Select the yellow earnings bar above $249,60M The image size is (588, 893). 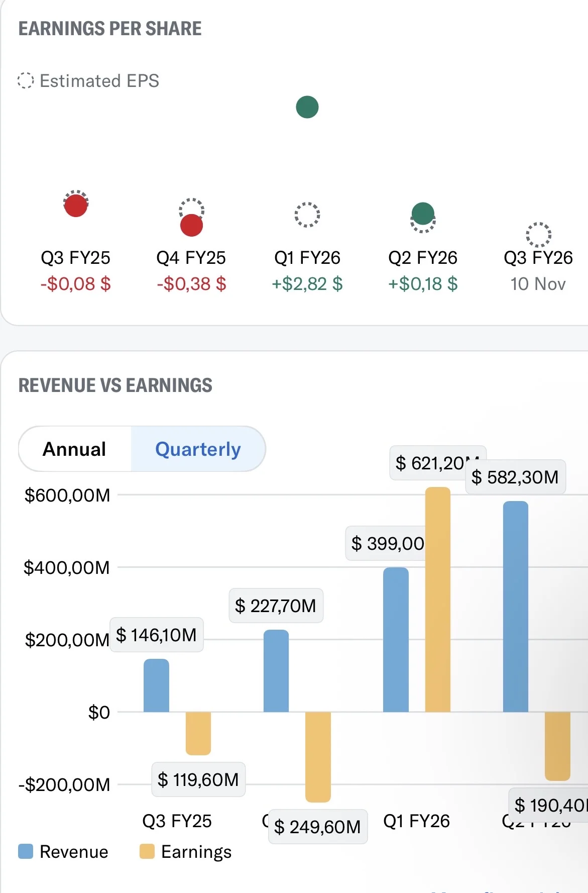coord(318,757)
